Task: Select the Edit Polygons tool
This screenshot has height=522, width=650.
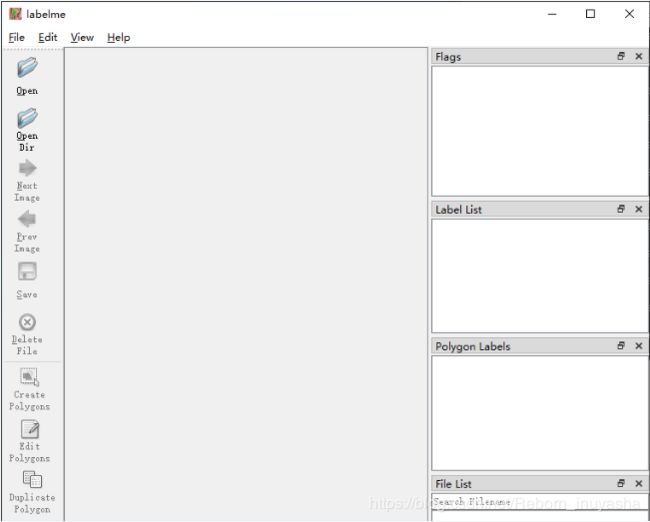Action: [29, 429]
